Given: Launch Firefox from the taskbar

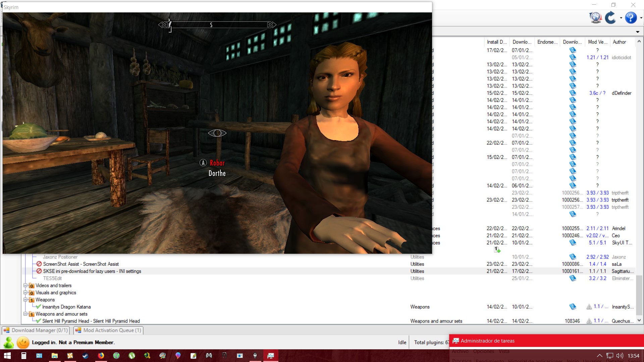Looking at the screenshot, I should (x=101, y=356).
